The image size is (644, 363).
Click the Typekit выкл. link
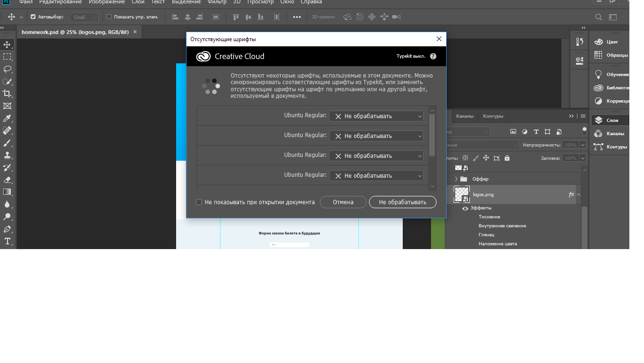coord(411,56)
